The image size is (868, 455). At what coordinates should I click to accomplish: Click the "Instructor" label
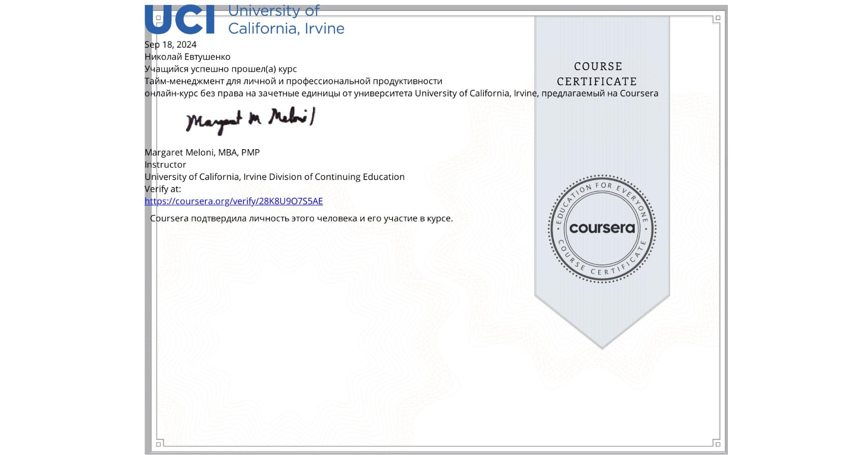165,165
